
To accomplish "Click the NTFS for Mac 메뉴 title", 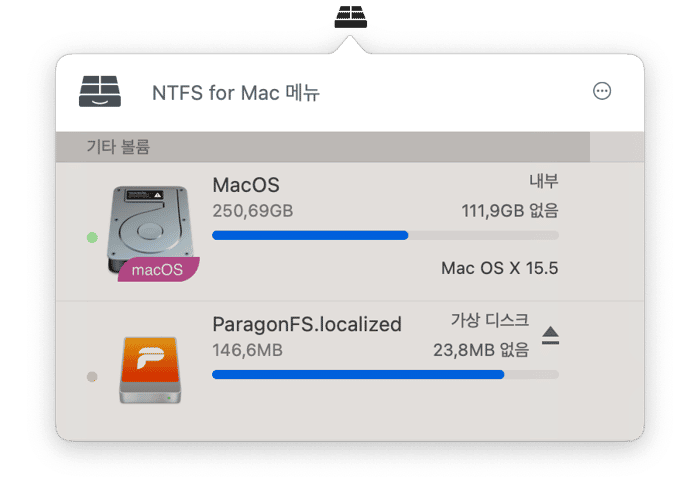I will pos(236,93).
